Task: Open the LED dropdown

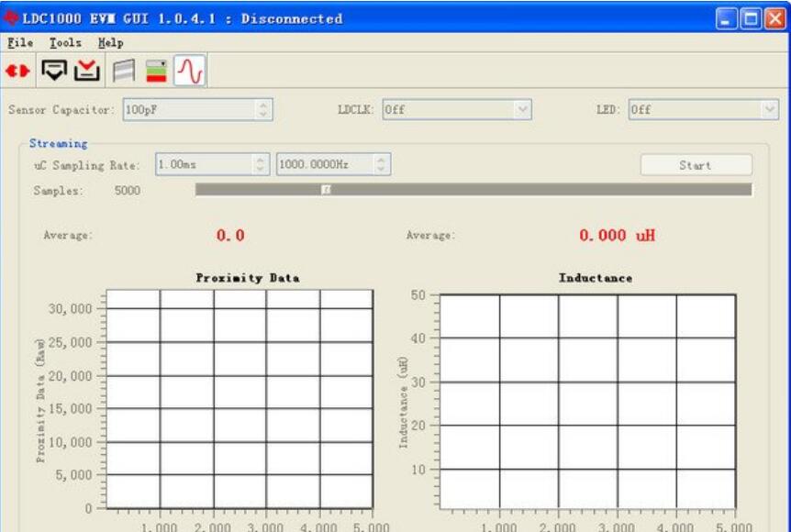Action: pyautogui.click(x=703, y=109)
